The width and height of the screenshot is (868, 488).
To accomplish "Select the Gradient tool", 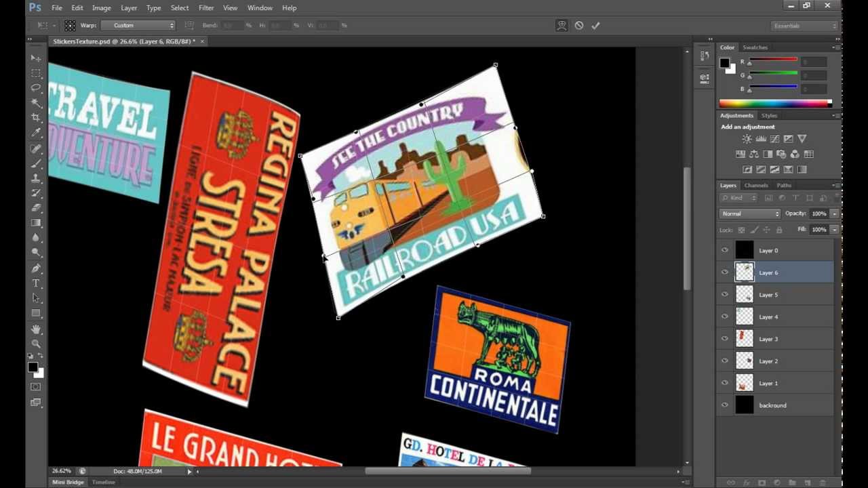I will click(x=36, y=222).
